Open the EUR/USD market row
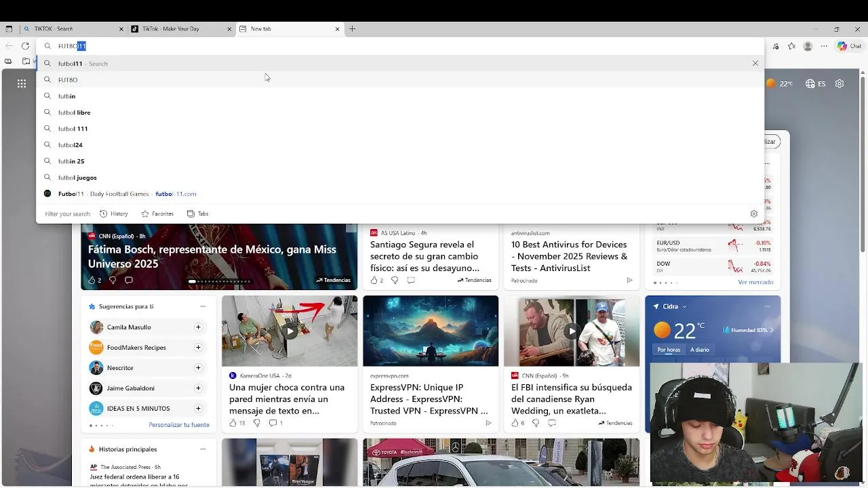 [713, 246]
